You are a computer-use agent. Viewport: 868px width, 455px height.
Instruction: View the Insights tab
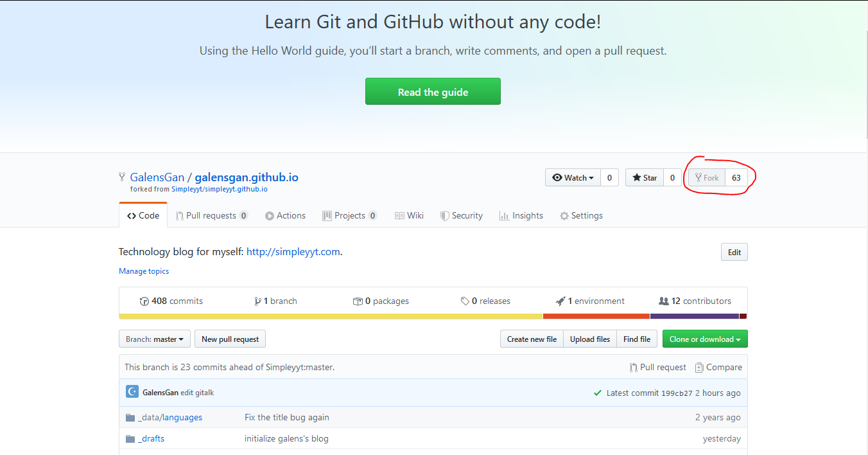pos(521,216)
